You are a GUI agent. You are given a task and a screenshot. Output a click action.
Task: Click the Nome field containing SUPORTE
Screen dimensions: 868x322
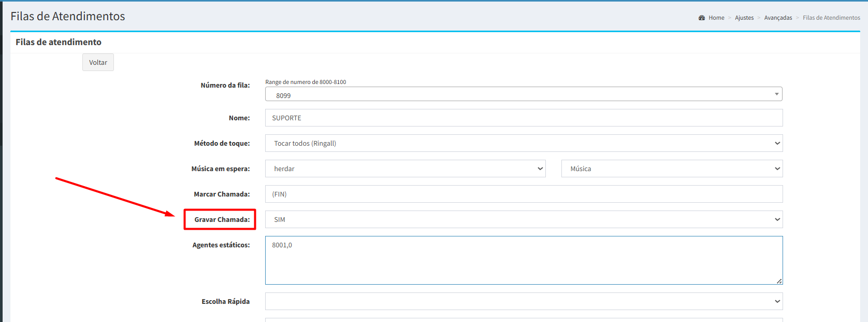click(523, 118)
